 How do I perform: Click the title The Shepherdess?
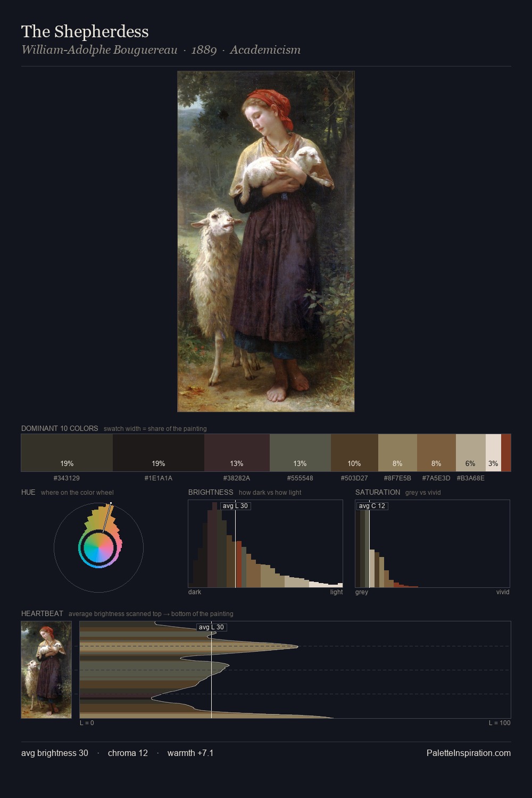tap(85, 31)
